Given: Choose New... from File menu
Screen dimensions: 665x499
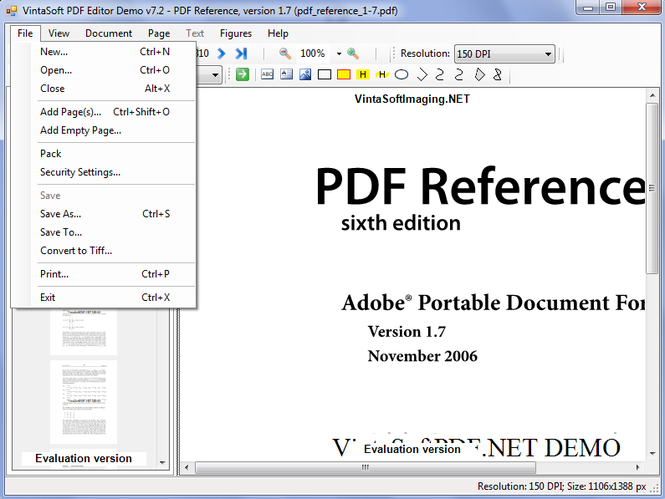Looking at the screenshot, I should coord(104,52).
